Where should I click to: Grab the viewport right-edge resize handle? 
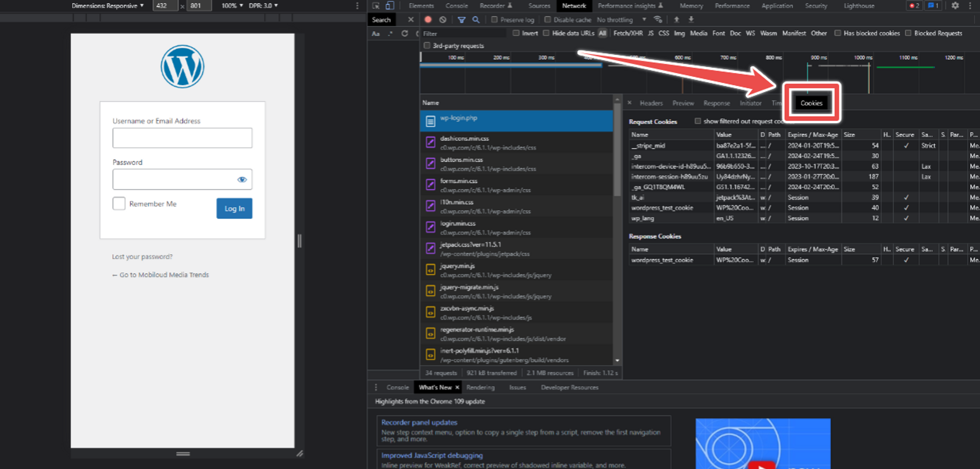(x=299, y=241)
